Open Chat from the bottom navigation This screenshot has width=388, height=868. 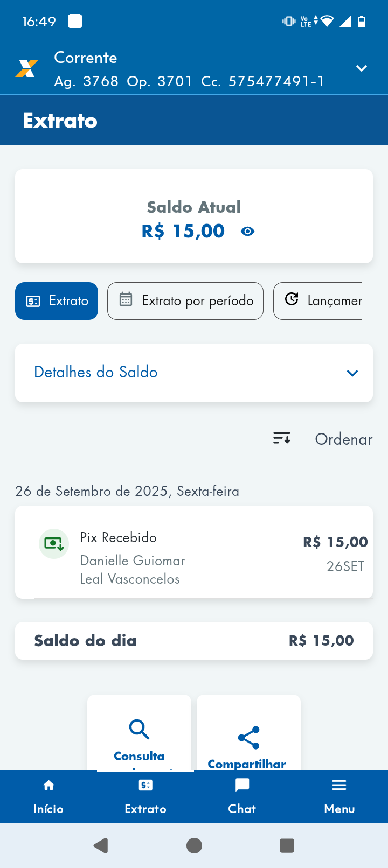tap(242, 796)
